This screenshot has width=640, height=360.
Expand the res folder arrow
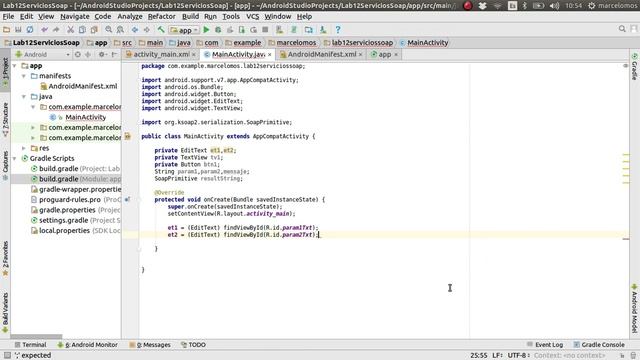[x=24, y=148]
